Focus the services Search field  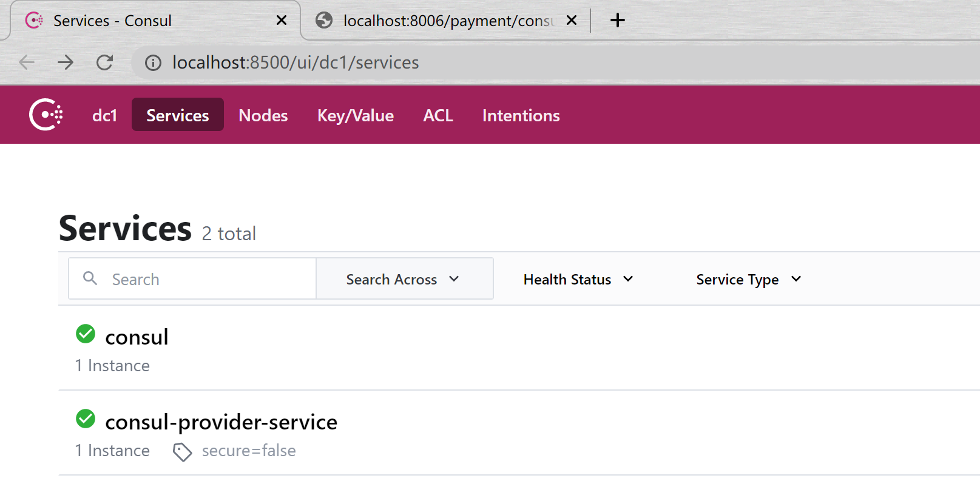pyautogui.click(x=206, y=279)
